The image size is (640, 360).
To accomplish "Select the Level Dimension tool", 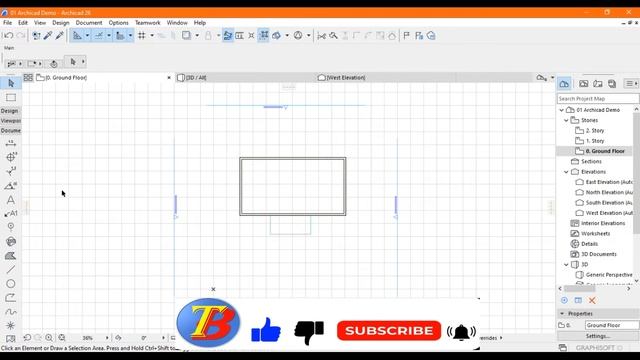I will tap(11, 157).
